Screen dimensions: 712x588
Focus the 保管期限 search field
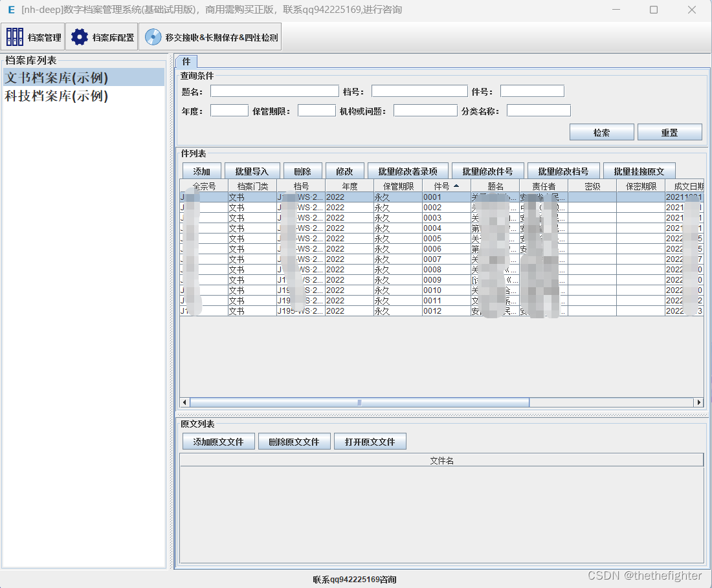[317, 111]
